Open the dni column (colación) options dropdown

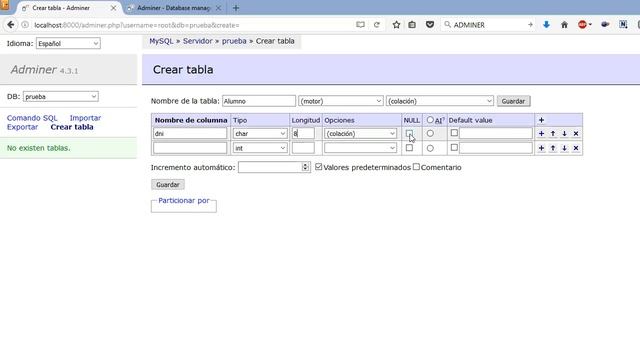coord(360,133)
